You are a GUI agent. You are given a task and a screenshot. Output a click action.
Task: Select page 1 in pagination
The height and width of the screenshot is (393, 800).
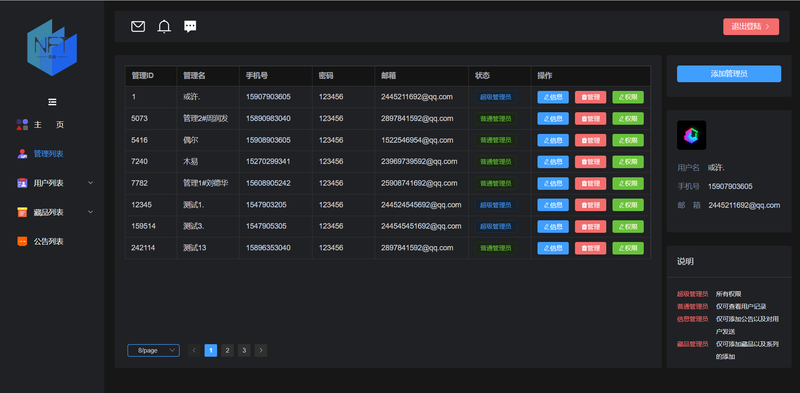[211, 350]
